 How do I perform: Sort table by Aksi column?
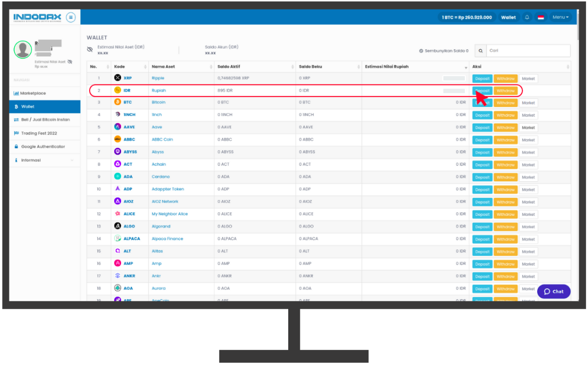(x=520, y=67)
